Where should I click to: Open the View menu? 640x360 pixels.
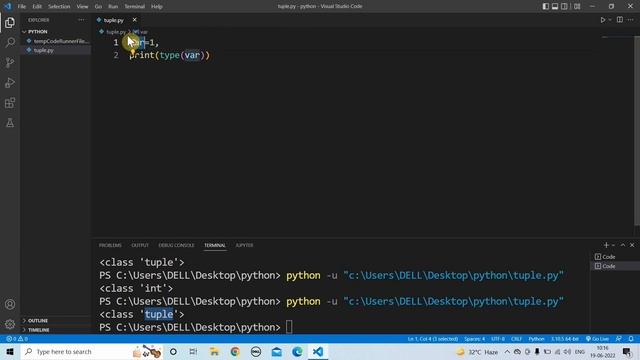point(82,6)
